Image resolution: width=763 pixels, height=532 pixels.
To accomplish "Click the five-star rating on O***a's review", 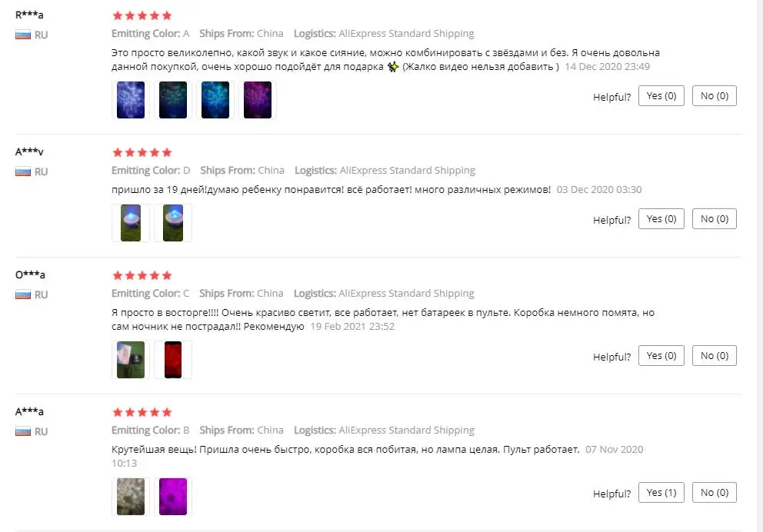I will 142,276.
